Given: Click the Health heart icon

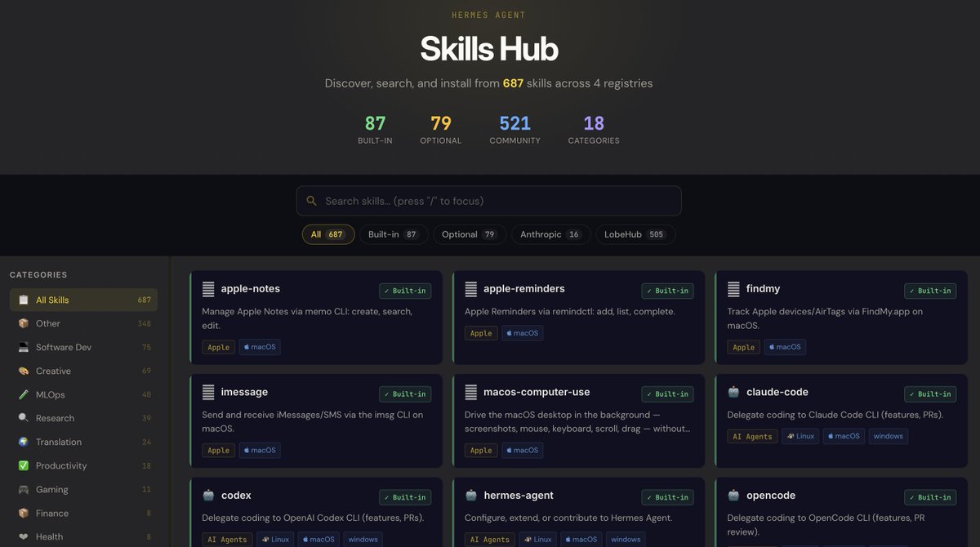Looking at the screenshot, I should (x=24, y=536).
